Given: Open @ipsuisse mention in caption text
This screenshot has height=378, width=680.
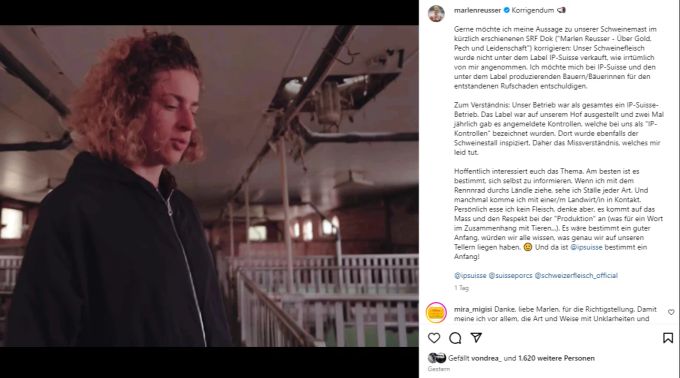Looking at the screenshot, I should pyautogui.click(x=586, y=247).
